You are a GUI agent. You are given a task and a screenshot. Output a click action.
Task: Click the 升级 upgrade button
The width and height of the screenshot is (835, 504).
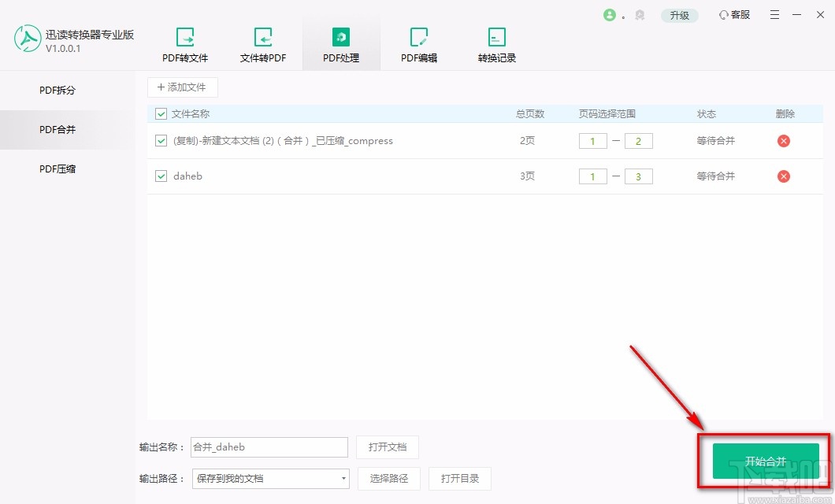click(x=679, y=14)
